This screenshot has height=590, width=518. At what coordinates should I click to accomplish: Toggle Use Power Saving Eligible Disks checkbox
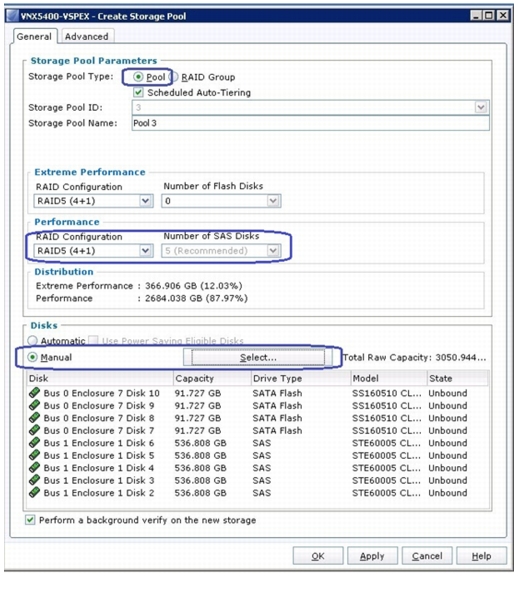[93, 341]
